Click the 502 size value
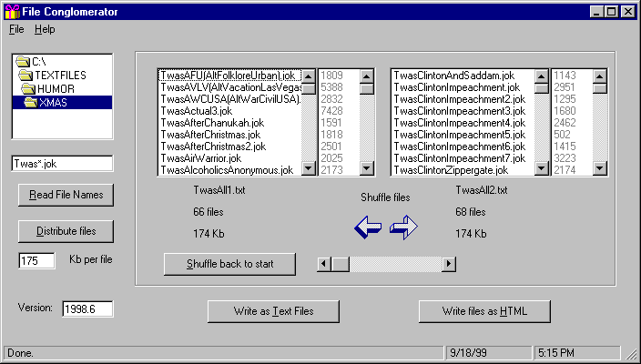The image size is (641, 364). (562, 135)
